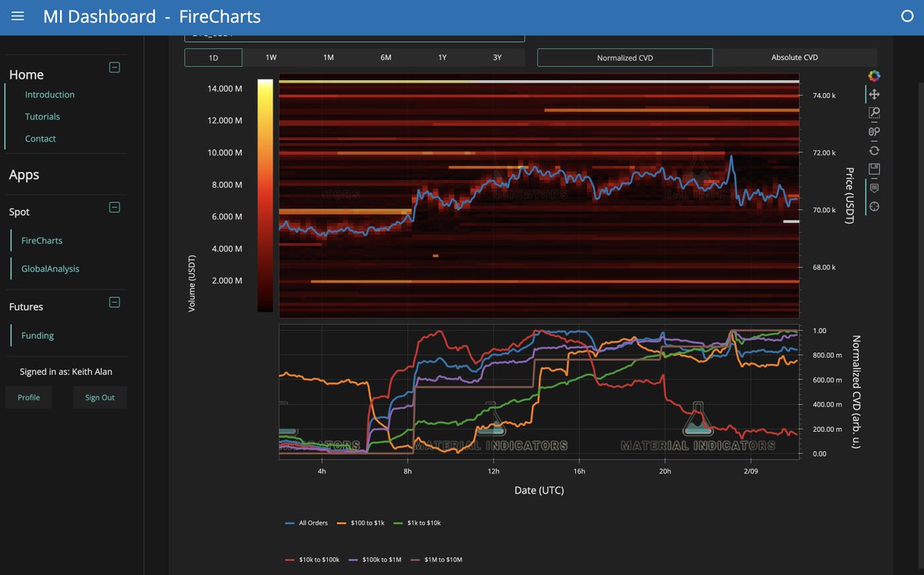The height and width of the screenshot is (575, 924).
Task: Open the Contact page
Action: [41, 139]
